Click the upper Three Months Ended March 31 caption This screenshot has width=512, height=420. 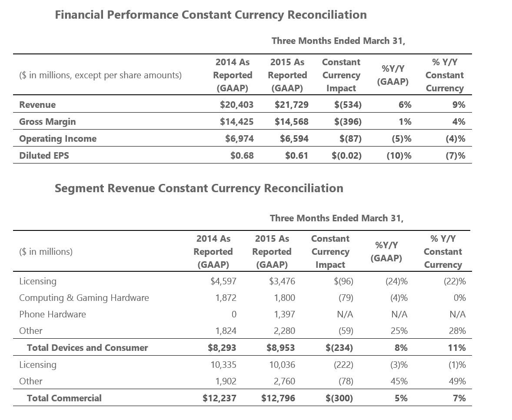click(x=338, y=41)
